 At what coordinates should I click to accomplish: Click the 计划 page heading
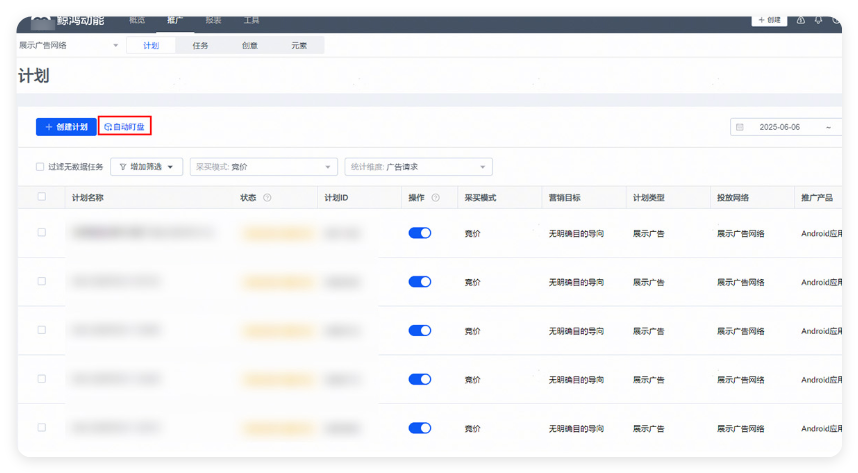pyautogui.click(x=34, y=76)
